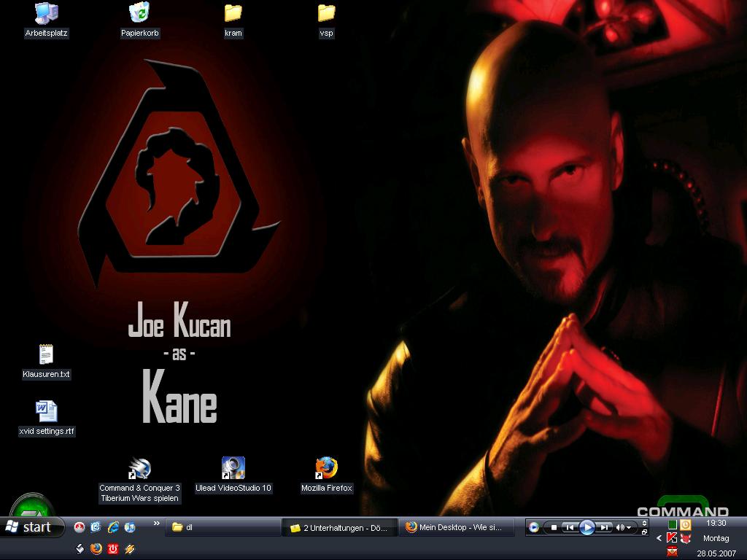Open Command & Conquer 3 Tiberium Wars shortcut
Image resolution: width=747 pixels, height=560 pixels.
[x=139, y=469]
